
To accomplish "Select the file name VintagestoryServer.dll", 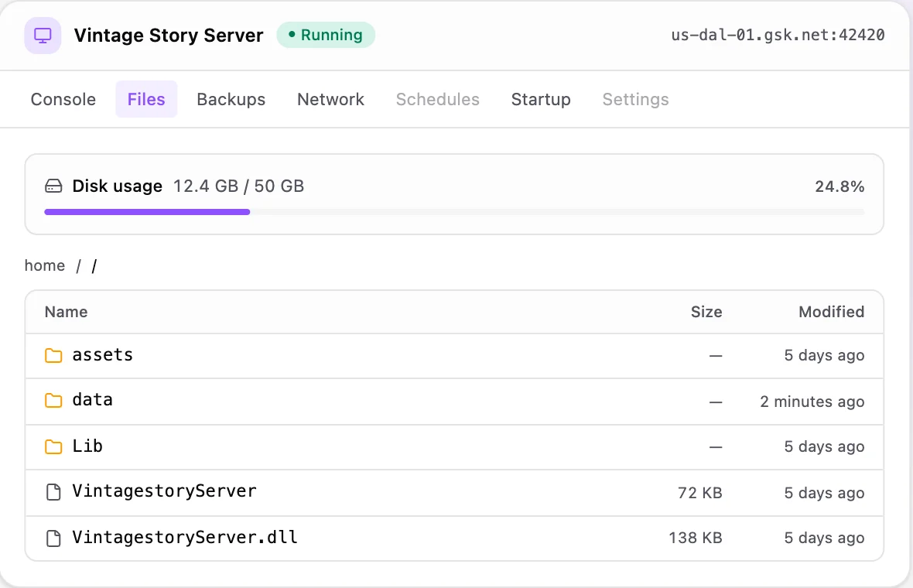I will 185,537.
